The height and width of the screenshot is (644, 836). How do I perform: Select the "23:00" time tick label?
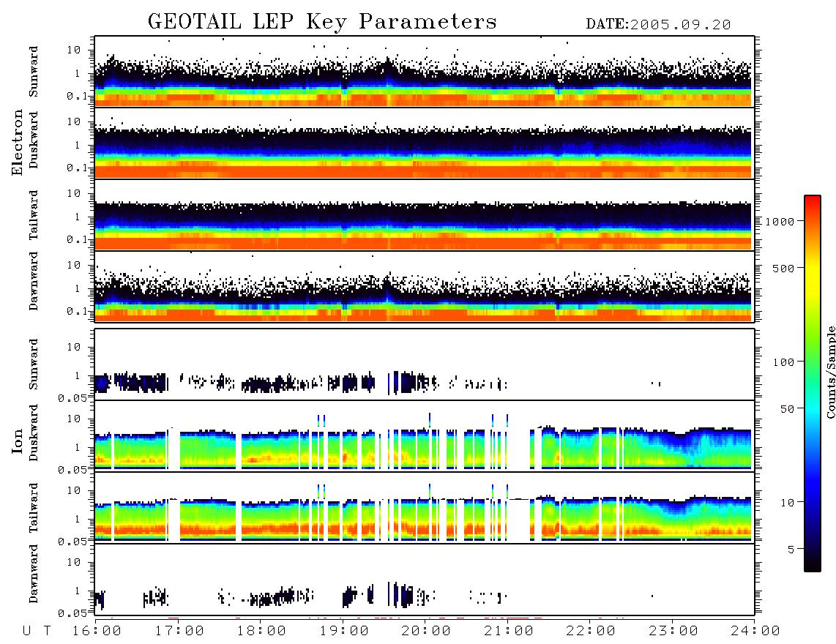coord(673,632)
